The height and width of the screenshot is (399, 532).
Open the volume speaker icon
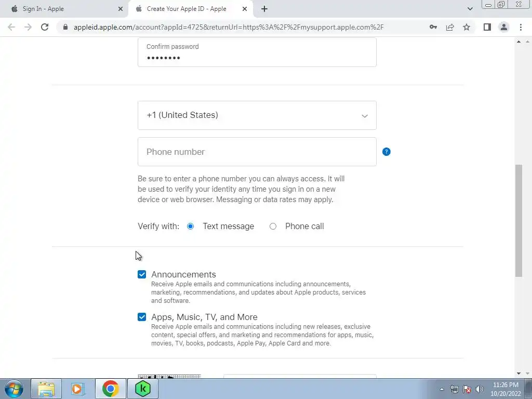pyautogui.click(x=480, y=389)
